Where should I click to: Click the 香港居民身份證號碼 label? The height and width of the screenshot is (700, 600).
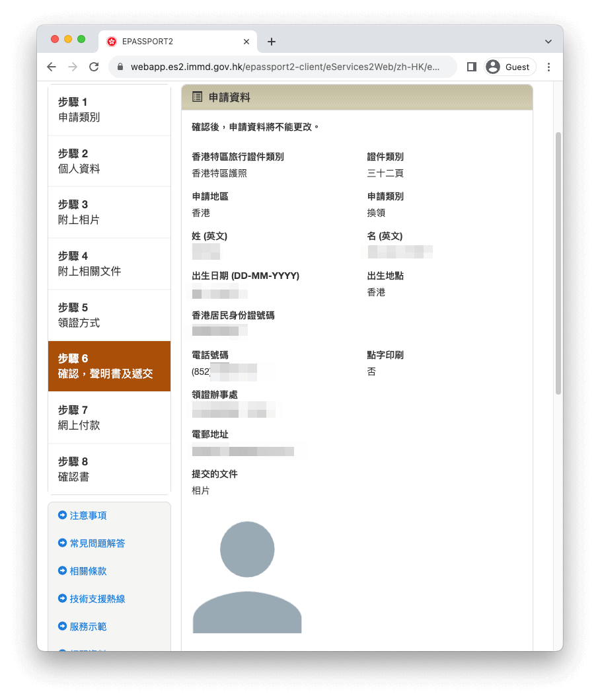click(x=233, y=315)
